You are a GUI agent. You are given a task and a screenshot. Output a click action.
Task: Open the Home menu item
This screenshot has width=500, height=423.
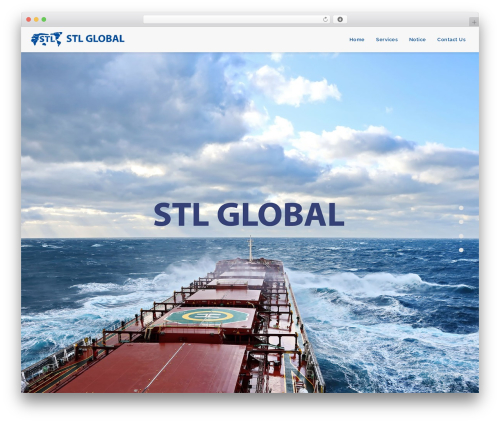point(356,39)
